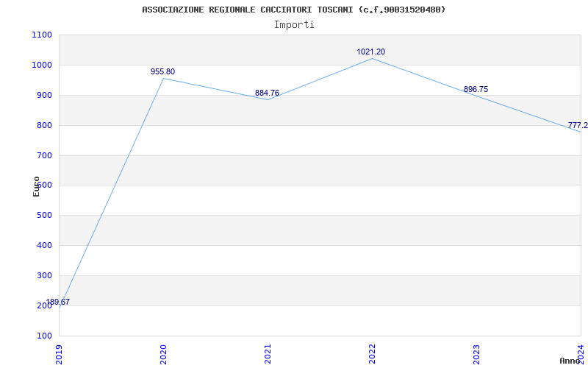The width and height of the screenshot is (588, 368).
Task: Click the y-axis value 1100
Action: pos(42,35)
